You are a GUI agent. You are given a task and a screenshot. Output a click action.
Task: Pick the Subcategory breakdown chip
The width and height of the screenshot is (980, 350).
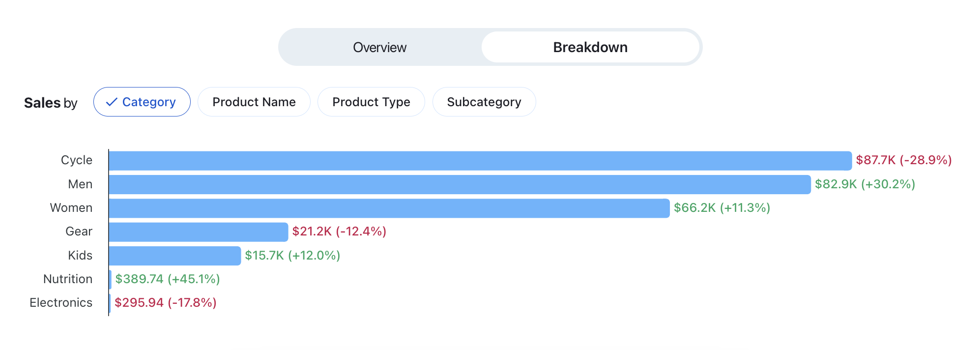click(484, 102)
